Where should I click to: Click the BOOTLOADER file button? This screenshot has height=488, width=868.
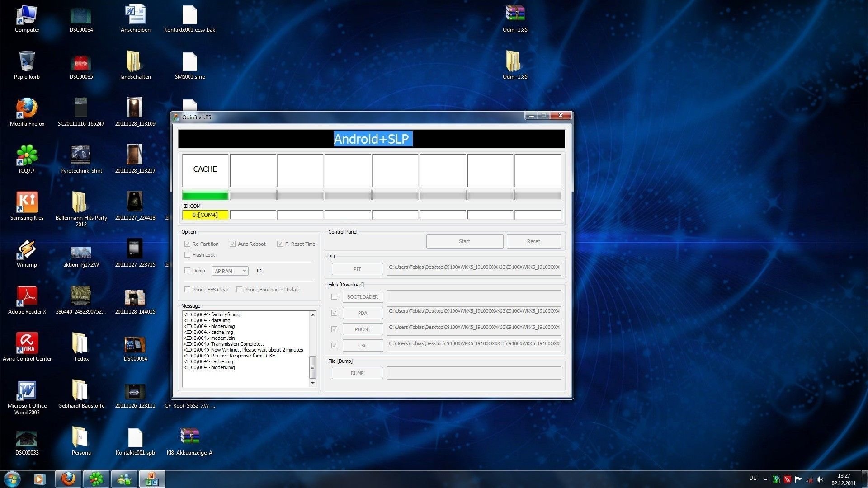pyautogui.click(x=363, y=297)
